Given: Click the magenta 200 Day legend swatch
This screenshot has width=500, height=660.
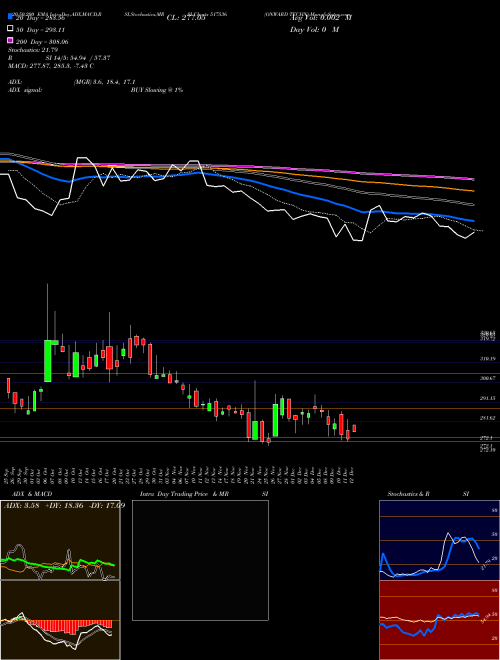Looking at the screenshot, I should point(10,40).
